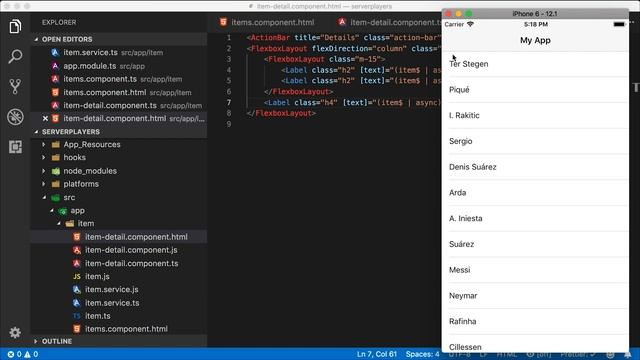Tap Ter Stegen in the simulator list

click(x=535, y=64)
